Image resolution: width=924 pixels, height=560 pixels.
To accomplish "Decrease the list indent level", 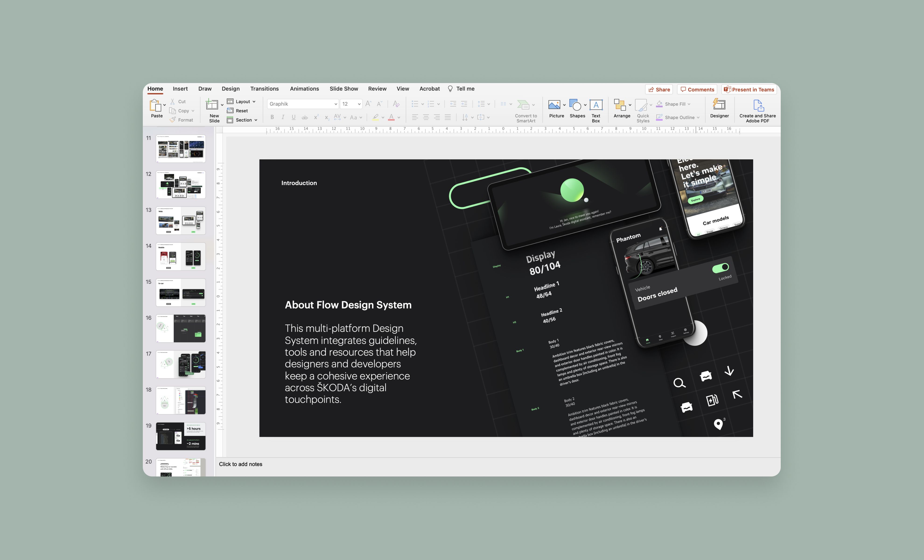I will 453,104.
